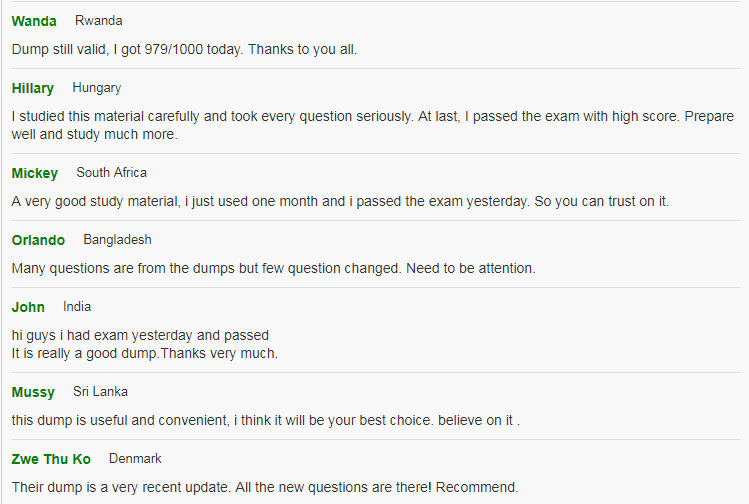Click the Rwanda country label

pyautogui.click(x=98, y=21)
